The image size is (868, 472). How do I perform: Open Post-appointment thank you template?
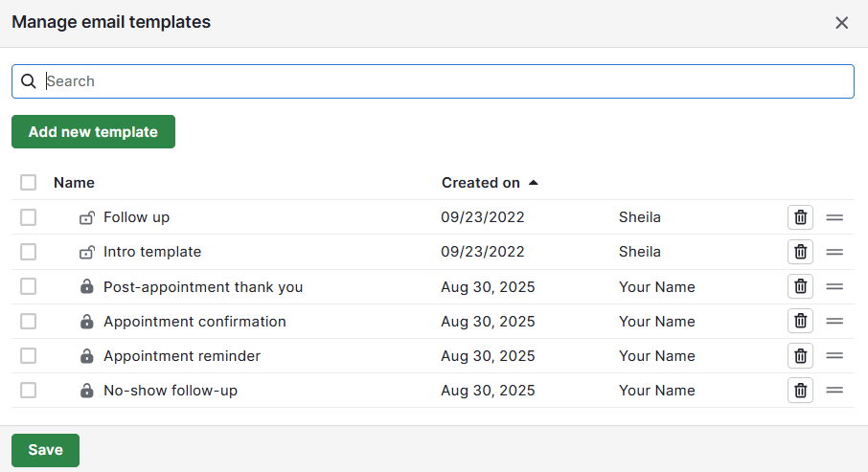(x=203, y=287)
